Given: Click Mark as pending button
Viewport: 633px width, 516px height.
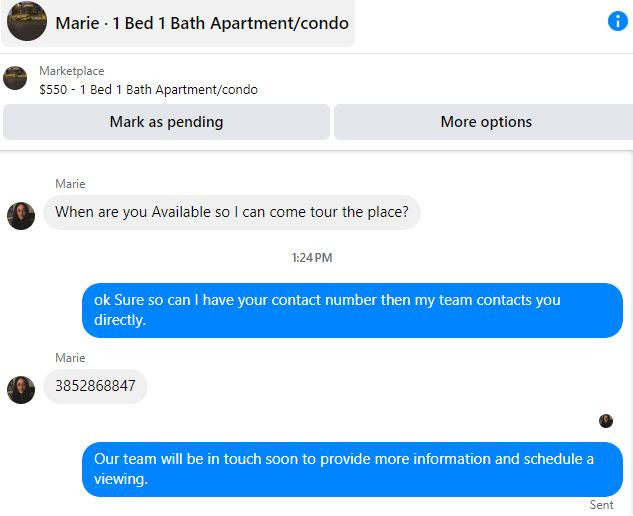Looking at the screenshot, I should [166, 122].
